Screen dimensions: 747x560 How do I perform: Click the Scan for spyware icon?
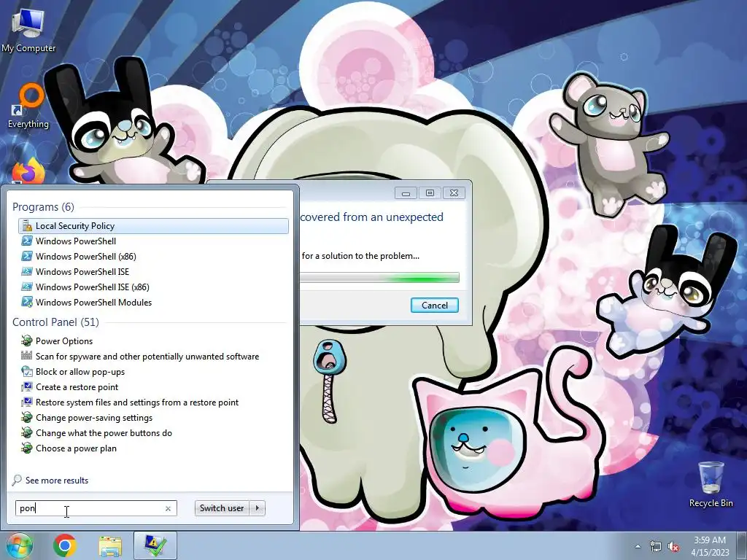[x=27, y=356]
